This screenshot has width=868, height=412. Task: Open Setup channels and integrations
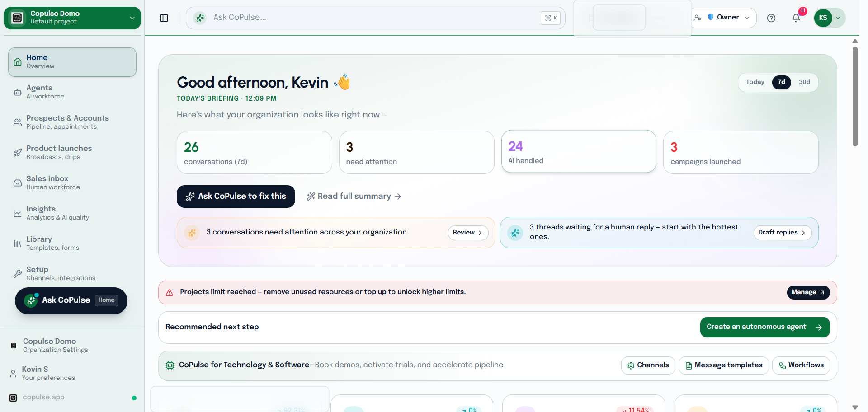[72, 274]
